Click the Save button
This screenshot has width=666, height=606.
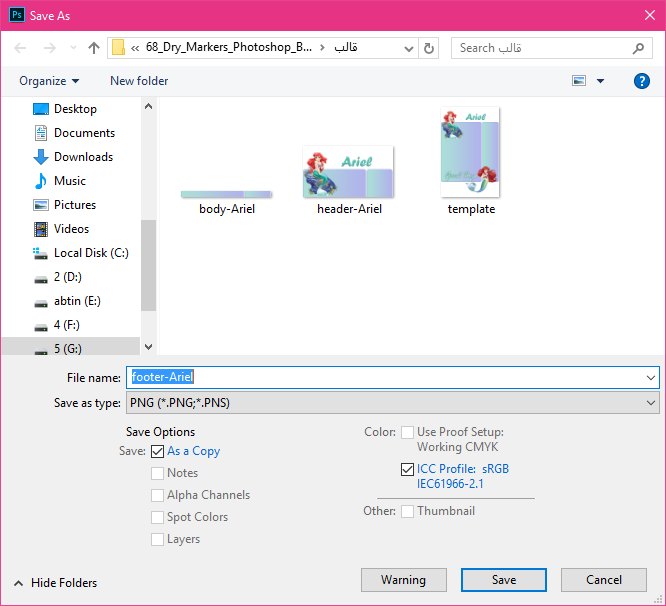click(504, 580)
